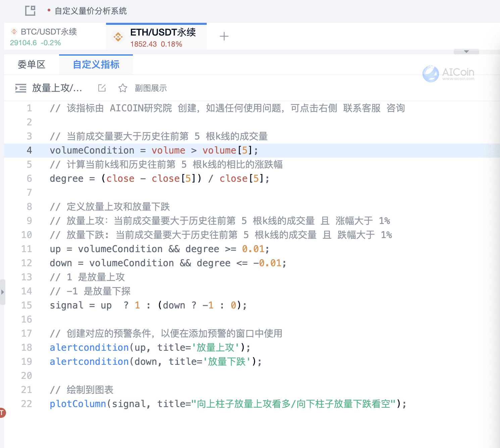
Task: Click the layout window icon at top left
Action: coord(30,11)
